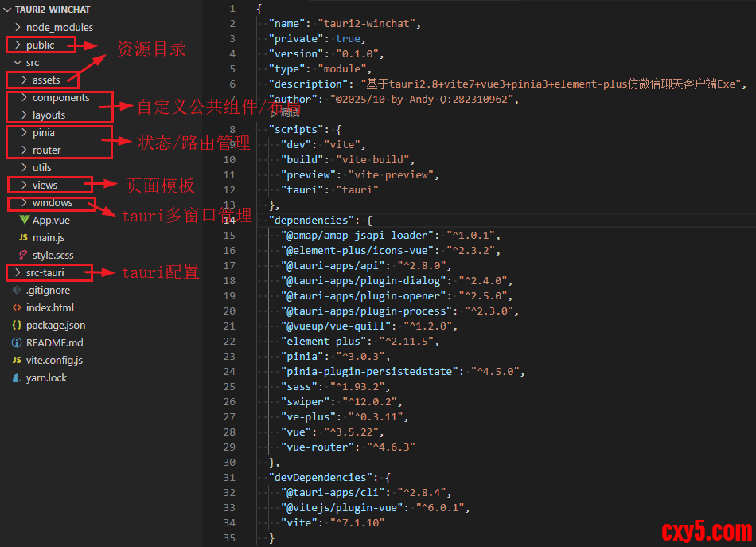Click "@tauri-apps/plugin-opener" dependency name

coord(363,295)
